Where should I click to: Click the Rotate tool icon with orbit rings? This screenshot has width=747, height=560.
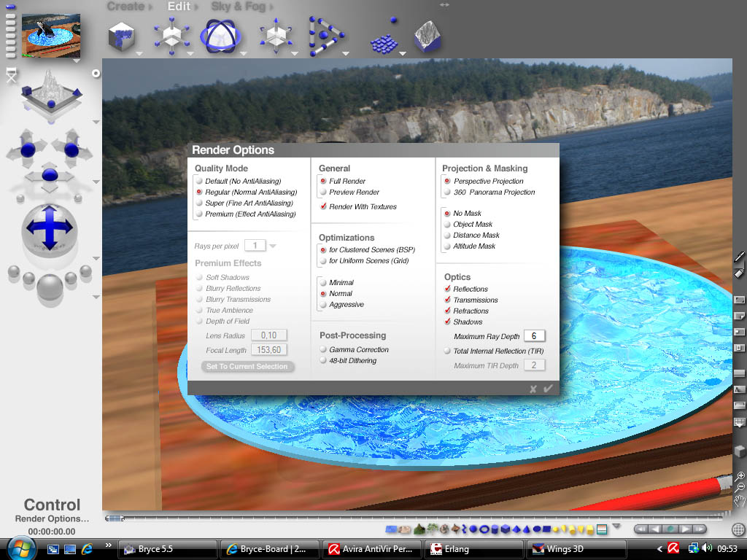point(220,36)
